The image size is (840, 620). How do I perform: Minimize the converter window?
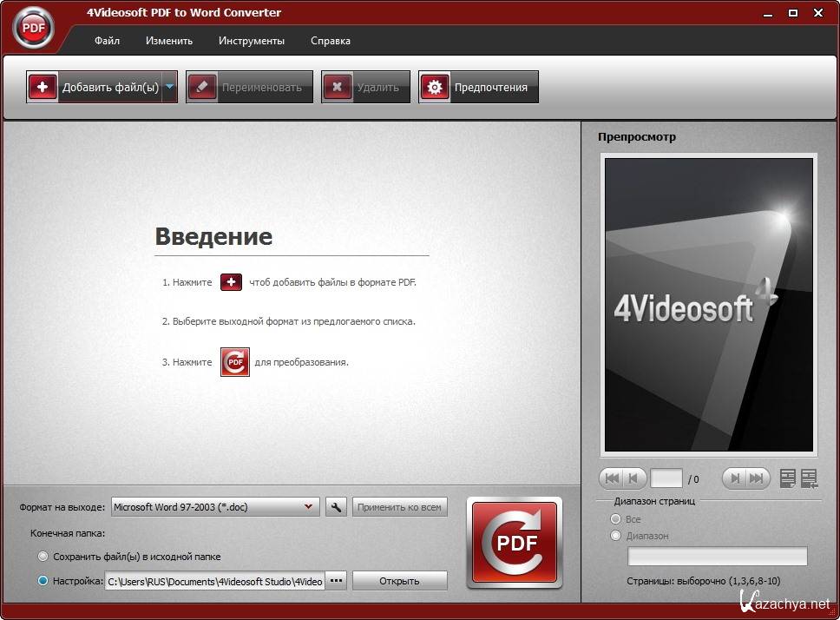coord(768,13)
